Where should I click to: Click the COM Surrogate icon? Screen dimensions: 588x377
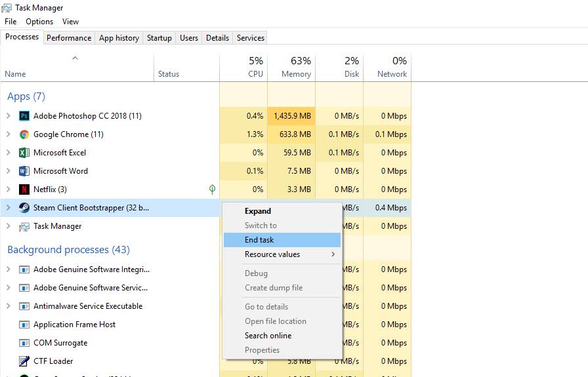(24, 343)
